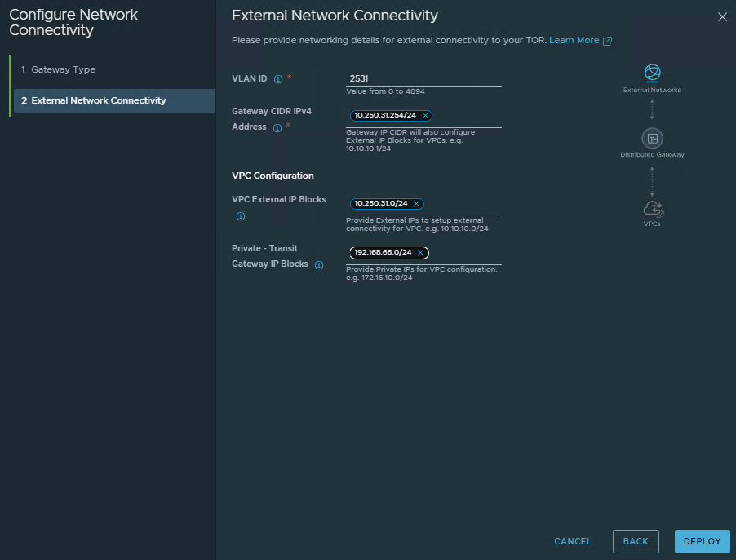Click the VLAN ID info icon
736x560 pixels.
pyautogui.click(x=277, y=79)
